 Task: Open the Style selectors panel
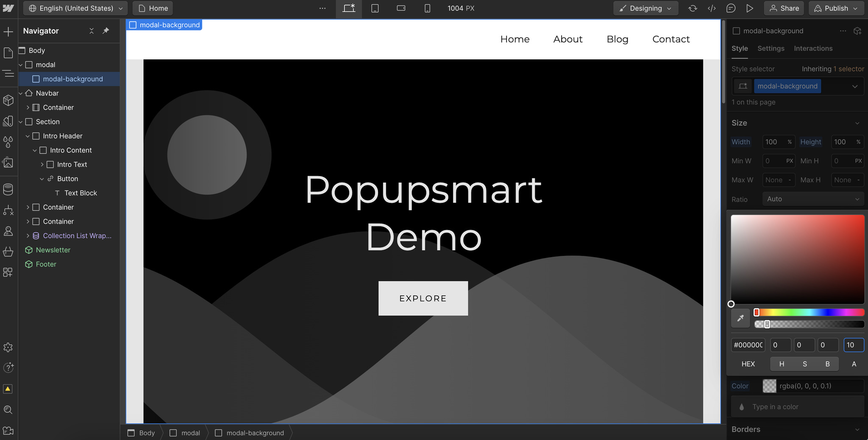8,121
